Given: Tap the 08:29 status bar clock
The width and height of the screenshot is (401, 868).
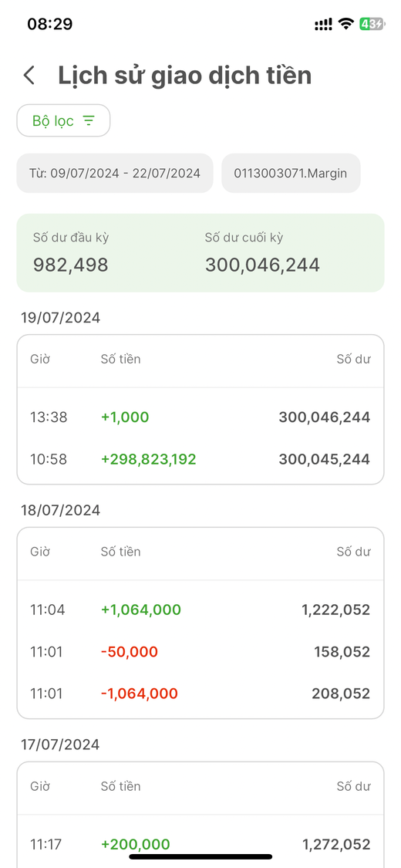Looking at the screenshot, I should [x=50, y=24].
